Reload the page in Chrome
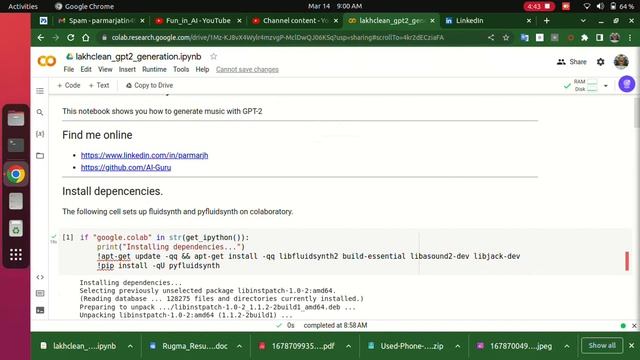This screenshot has height=360, width=640. [x=71, y=38]
